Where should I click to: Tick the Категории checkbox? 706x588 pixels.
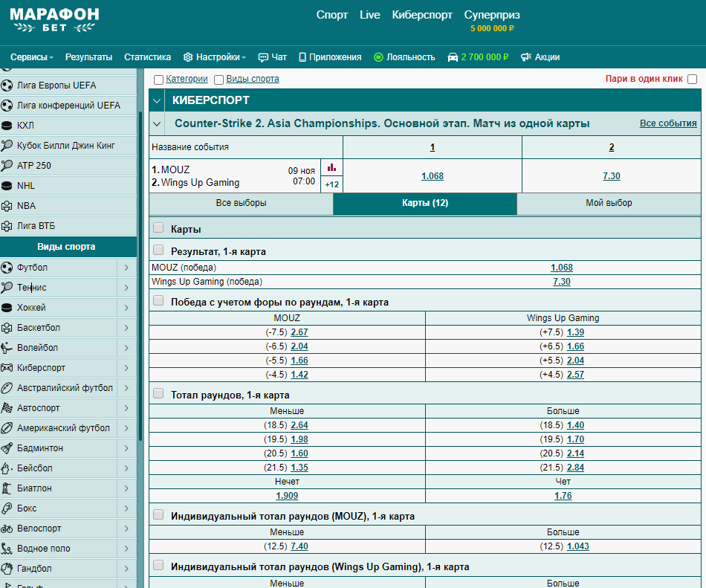[158, 80]
